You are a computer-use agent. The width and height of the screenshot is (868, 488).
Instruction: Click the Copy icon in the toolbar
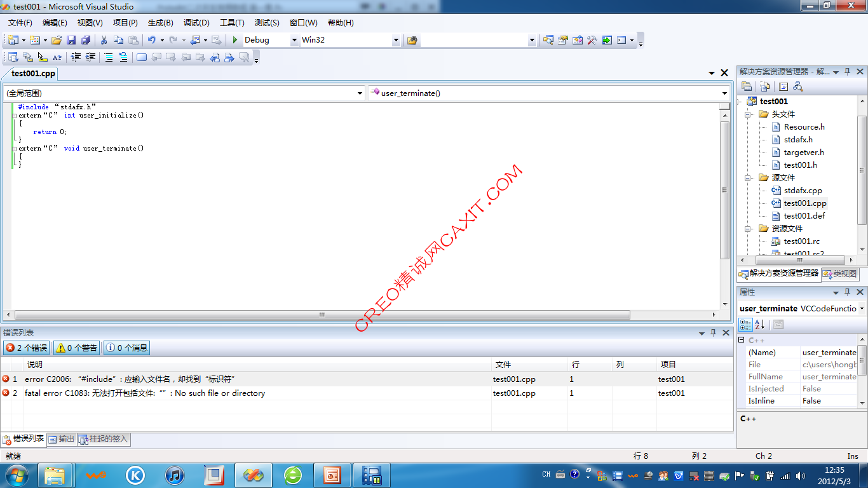[x=119, y=40]
